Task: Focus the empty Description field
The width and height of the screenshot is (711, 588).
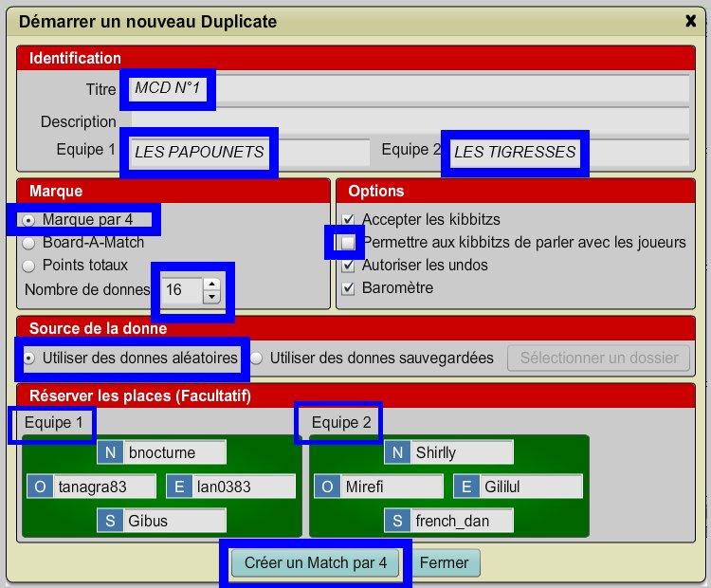Action: point(408,121)
